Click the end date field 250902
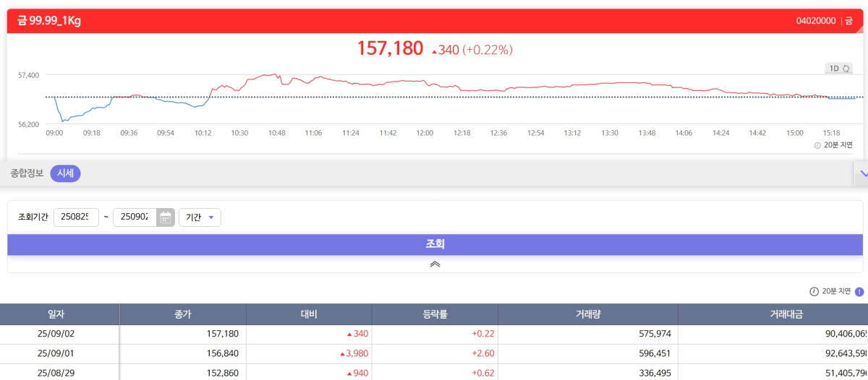 135,217
